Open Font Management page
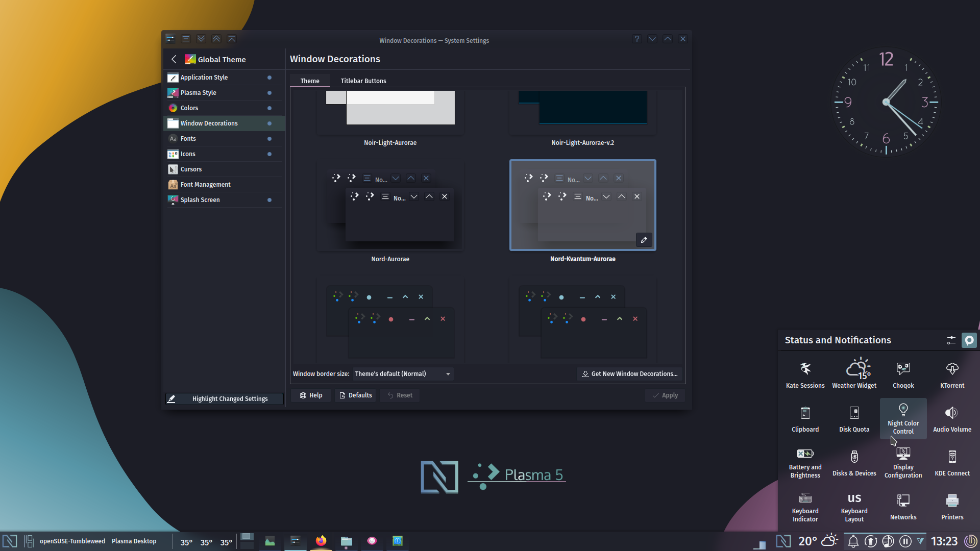 point(224,185)
